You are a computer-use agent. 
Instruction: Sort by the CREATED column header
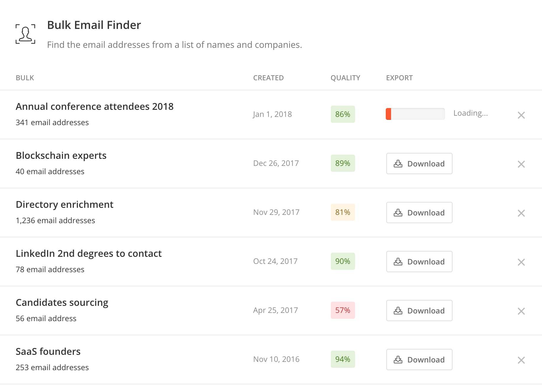coord(268,78)
